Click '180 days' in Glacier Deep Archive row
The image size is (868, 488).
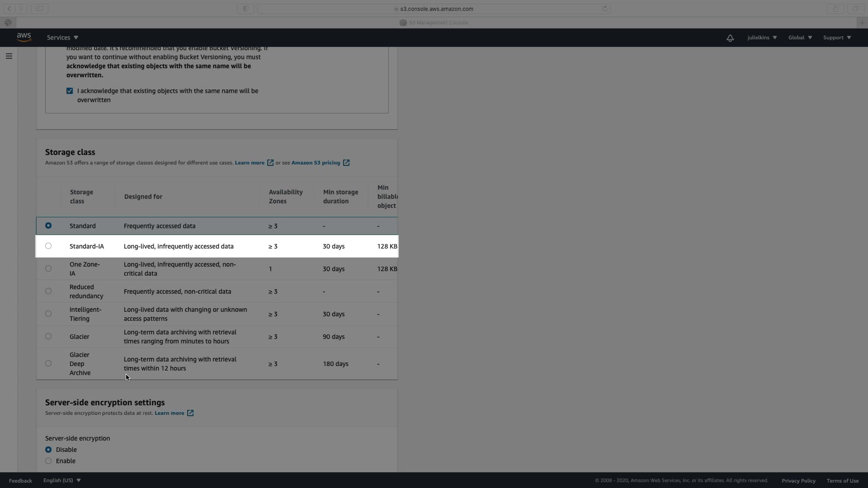pos(335,364)
